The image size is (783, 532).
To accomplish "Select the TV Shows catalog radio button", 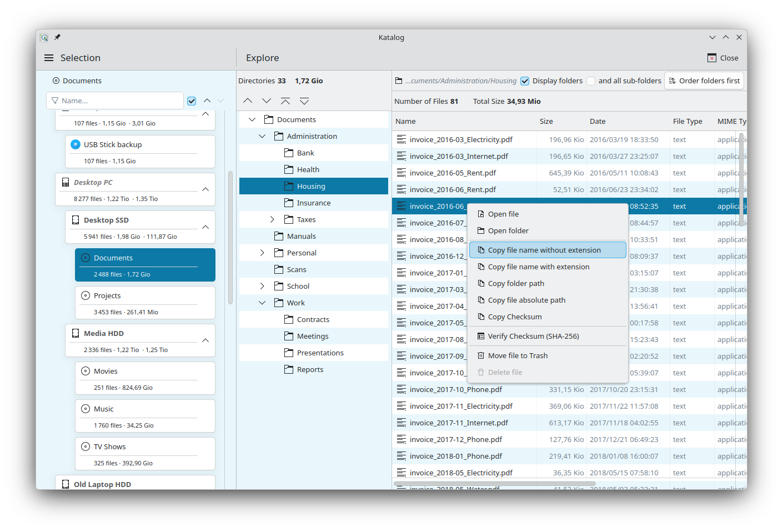I will click(86, 446).
